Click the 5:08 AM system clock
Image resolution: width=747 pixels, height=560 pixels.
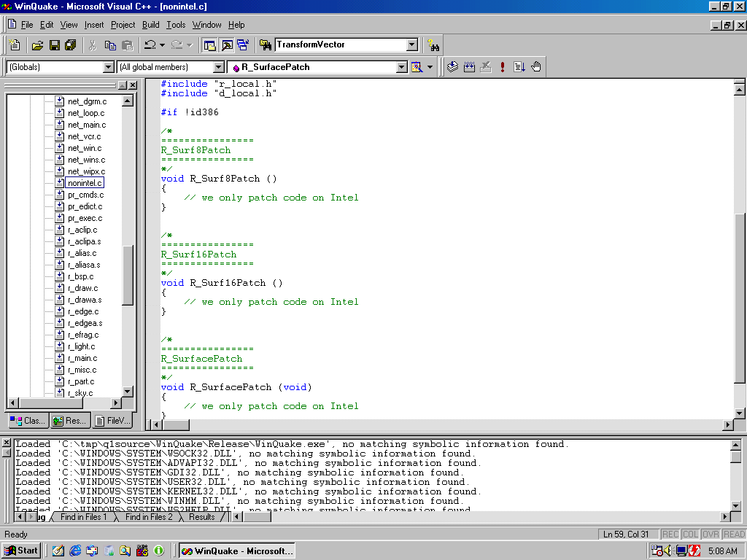(723, 551)
